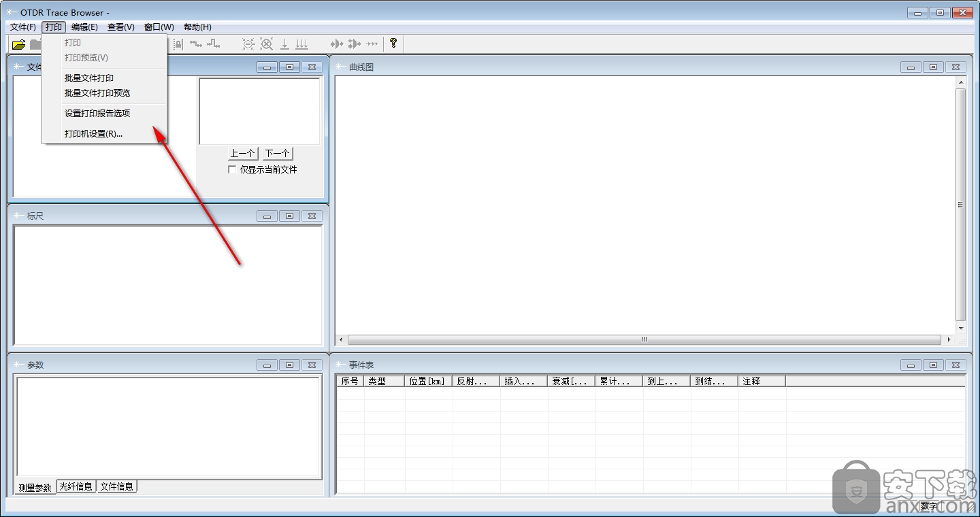Switch to the 文件信息 tab
Image resolution: width=980 pixels, height=517 pixels.
[x=117, y=486]
